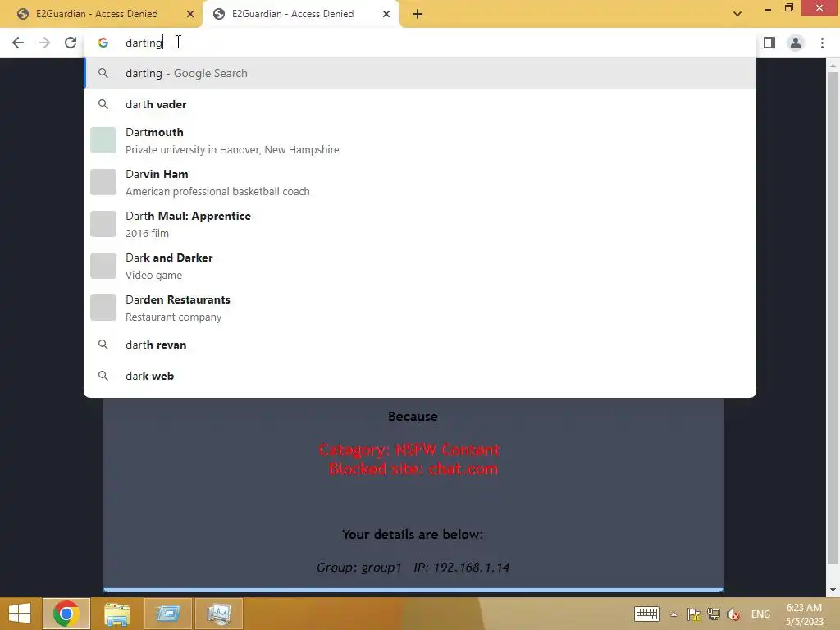Click the Dark and Darker thumbnail
Image resolution: width=840 pixels, height=630 pixels.
(x=103, y=266)
